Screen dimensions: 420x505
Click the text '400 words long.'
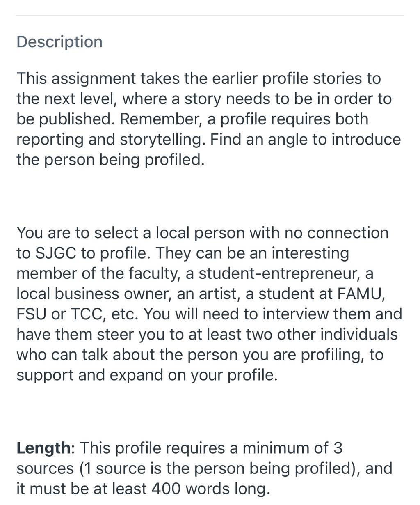pos(211,489)
